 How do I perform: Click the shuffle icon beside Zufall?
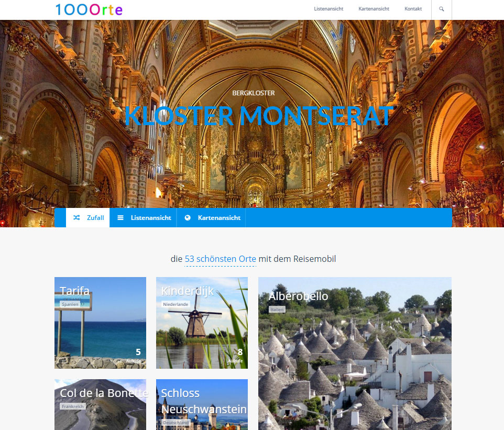(x=76, y=217)
